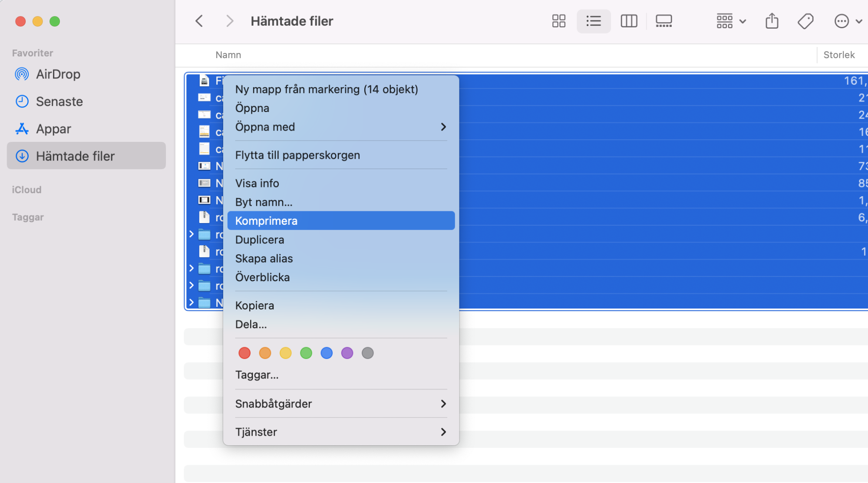The image size is (868, 483).
Task: Select Skapa alias menu entry
Action: 341,258
